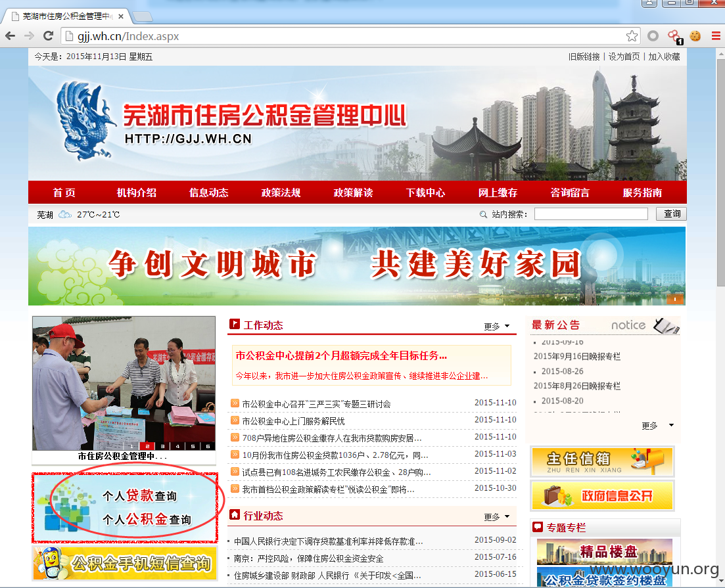Go to 首页 in the red navigation

64,192
